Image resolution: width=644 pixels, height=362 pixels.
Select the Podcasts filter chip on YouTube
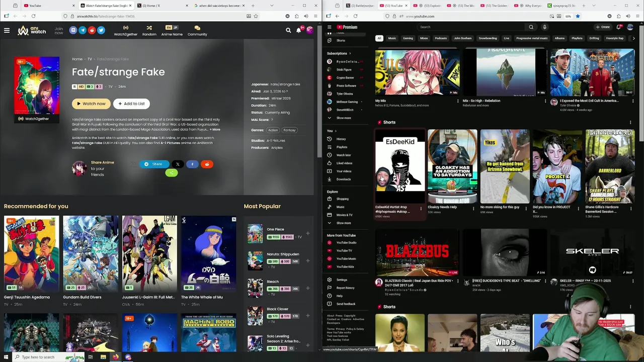(x=441, y=38)
